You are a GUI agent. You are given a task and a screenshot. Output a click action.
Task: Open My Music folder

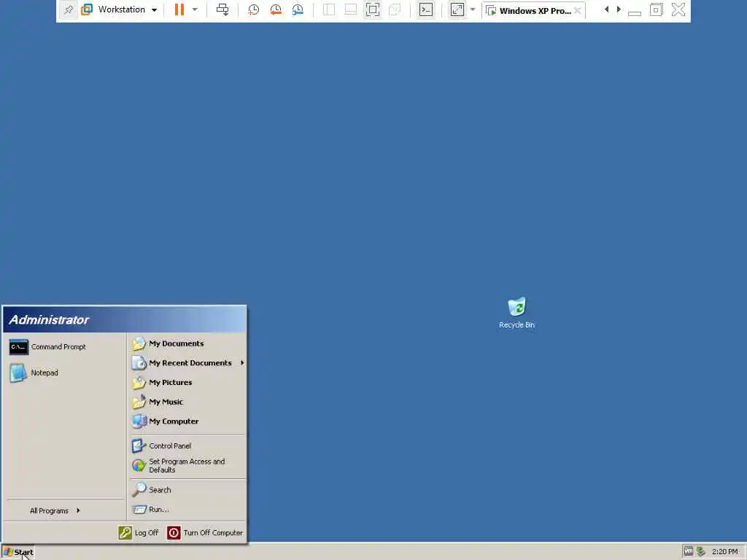(188, 402)
